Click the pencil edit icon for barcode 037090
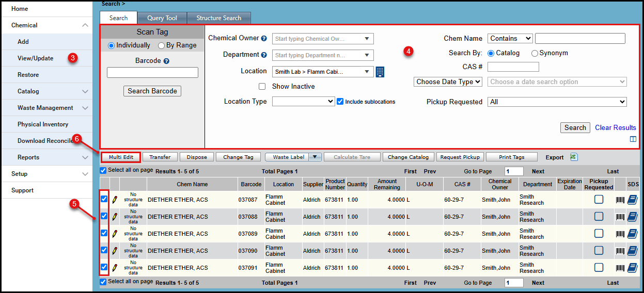The width and height of the screenshot is (644, 293). pos(115,251)
